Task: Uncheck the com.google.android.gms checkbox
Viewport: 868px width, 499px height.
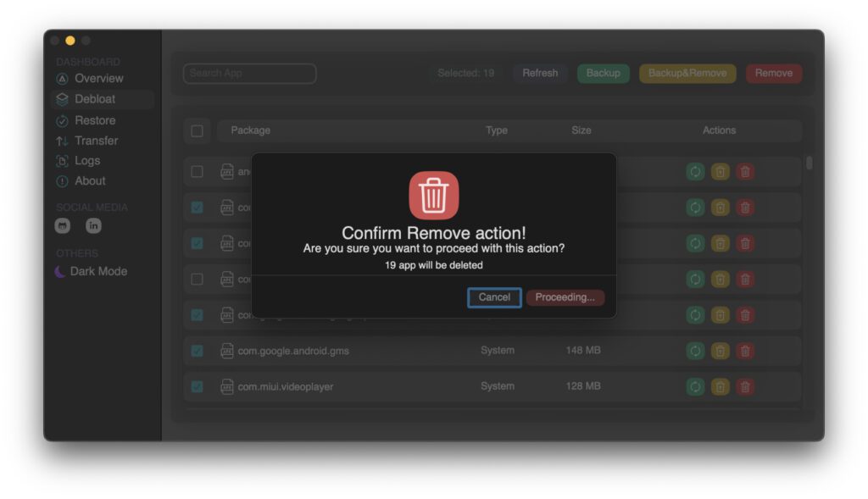Action: pos(197,351)
